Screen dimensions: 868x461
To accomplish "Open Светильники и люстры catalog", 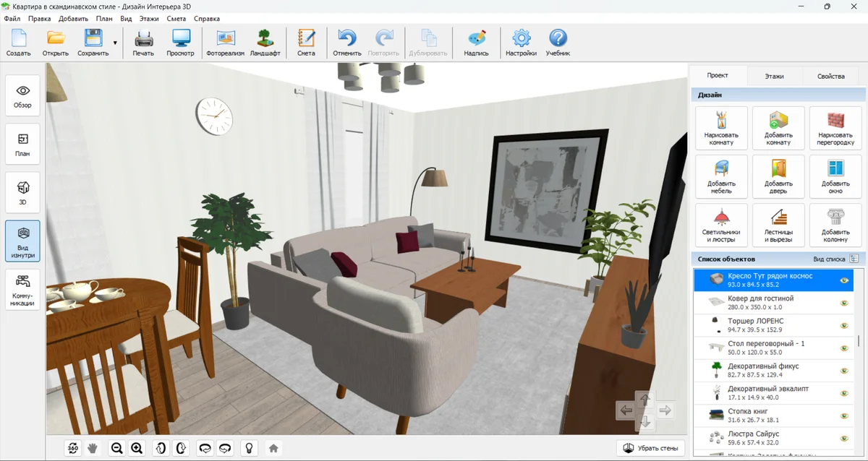I will point(721,225).
